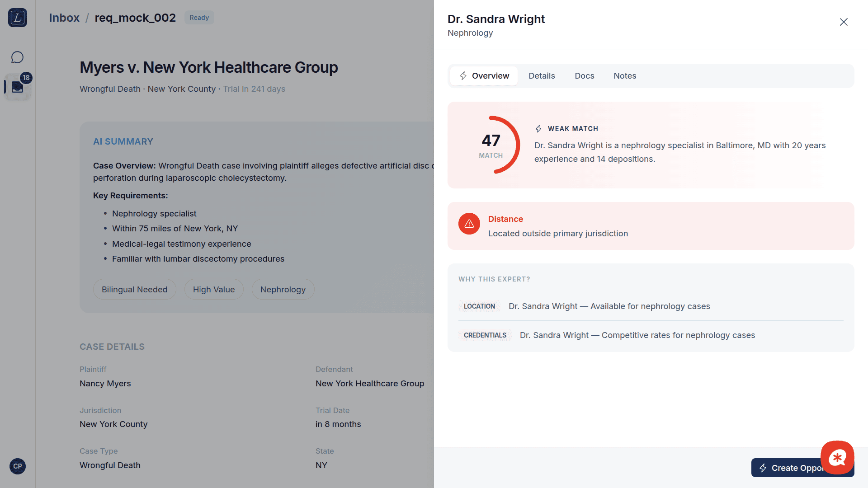
Task: Open the Notes tab
Action: pos(624,76)
